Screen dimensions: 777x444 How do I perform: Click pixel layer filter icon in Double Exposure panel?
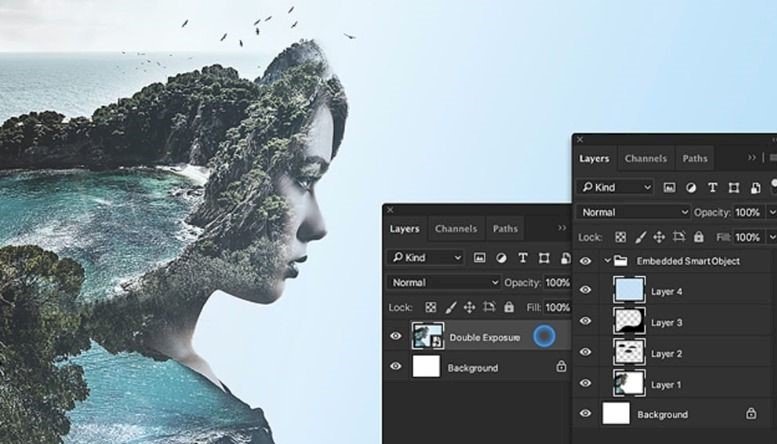click(x=480, y=258)
